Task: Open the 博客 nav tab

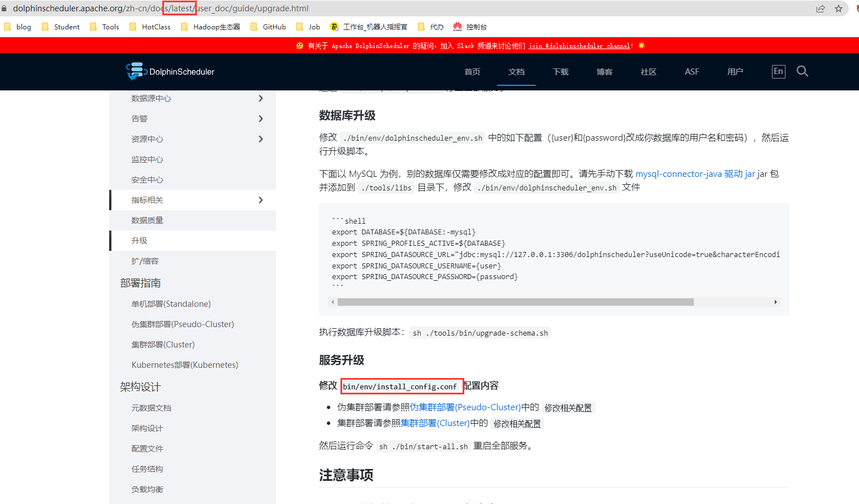Action: point(605,72)
